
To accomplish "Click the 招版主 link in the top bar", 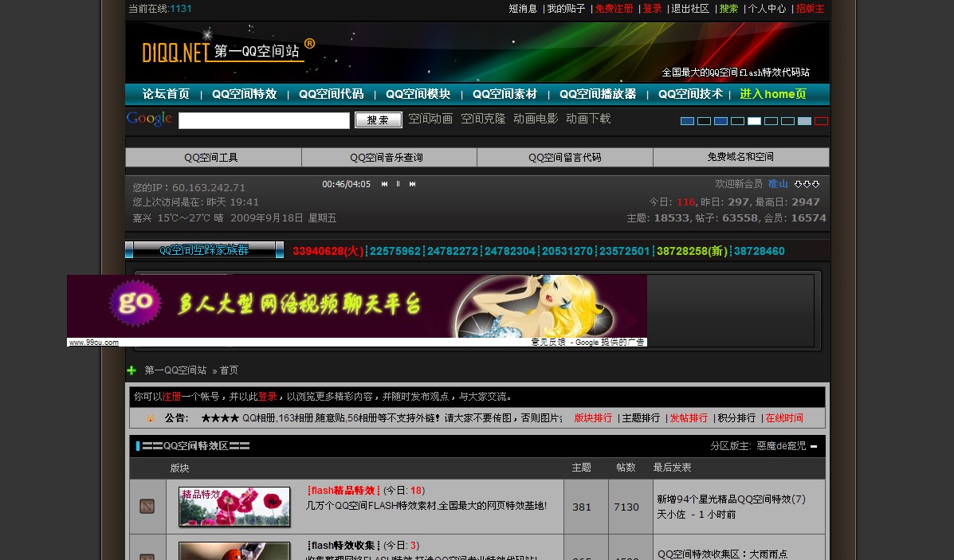I will click(x=811, y=9).
